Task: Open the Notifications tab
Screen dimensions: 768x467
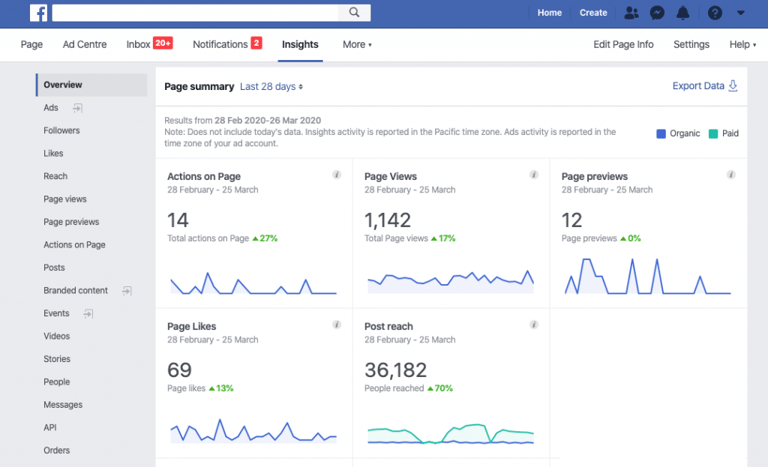Action: (220, 45)
